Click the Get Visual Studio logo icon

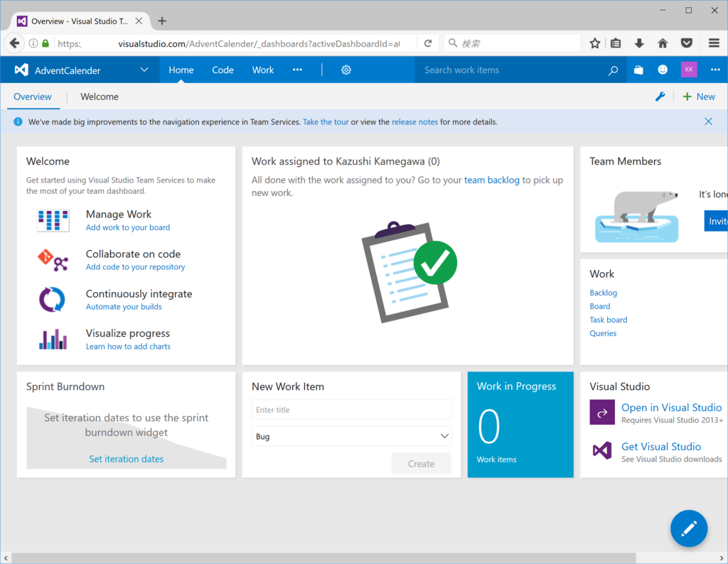click(x=602, y=450)
